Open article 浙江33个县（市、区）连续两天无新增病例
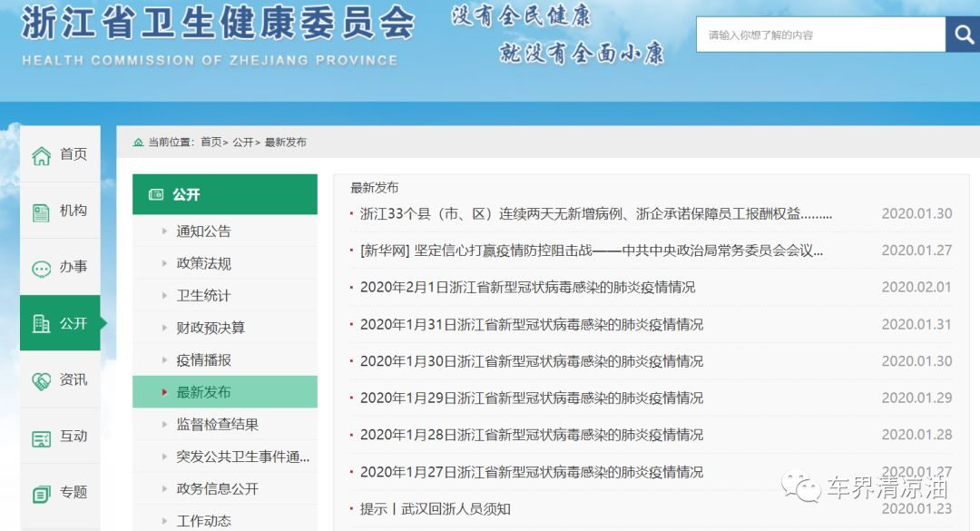 596,214
